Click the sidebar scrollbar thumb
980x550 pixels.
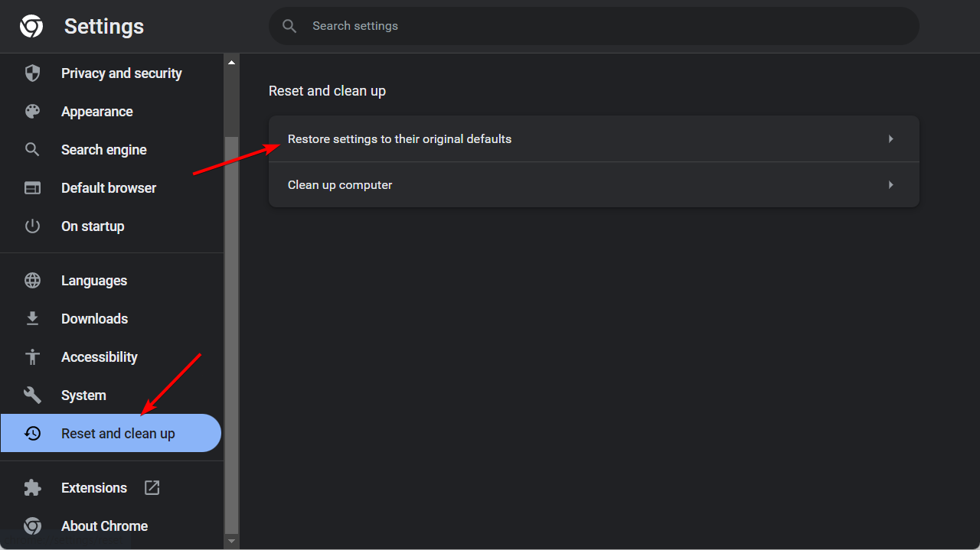pos(232,335)
